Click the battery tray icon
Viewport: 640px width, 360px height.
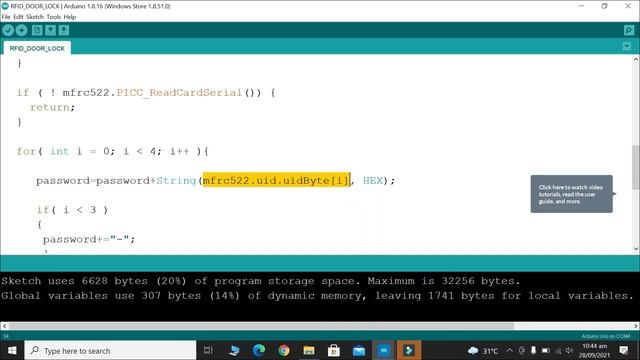(546, 351)
